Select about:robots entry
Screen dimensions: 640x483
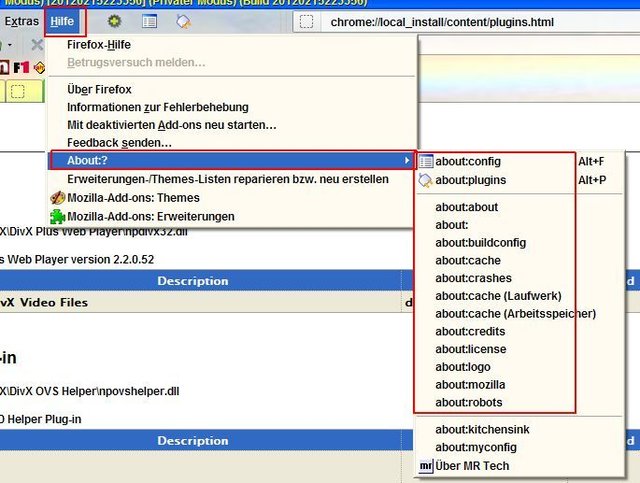(519, 403)
